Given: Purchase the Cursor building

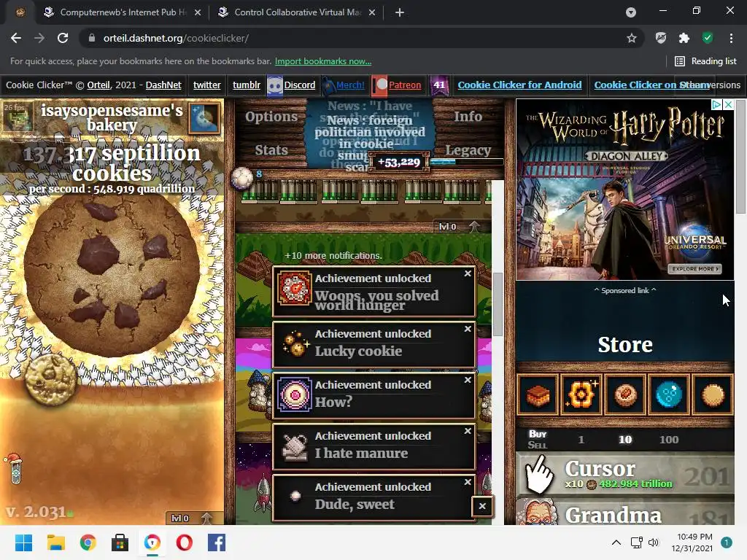Looking at the screenshot, I should click(x=625, y=475).
